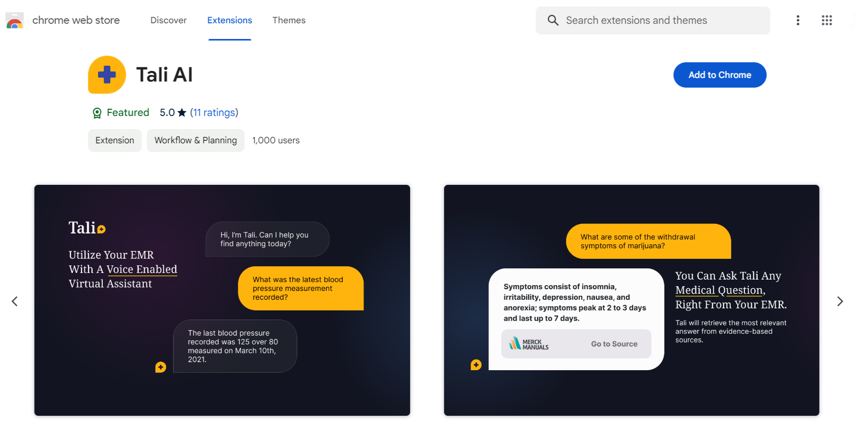Screen dimensions: 868x434
Task: Open the 11 ratings link
Action: coord(214,112)
